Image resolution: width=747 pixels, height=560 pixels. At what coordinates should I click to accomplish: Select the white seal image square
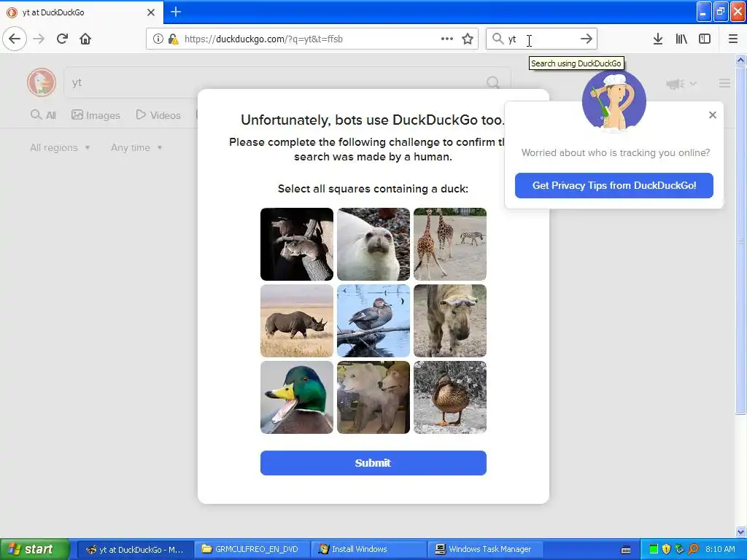coord(373,244)
